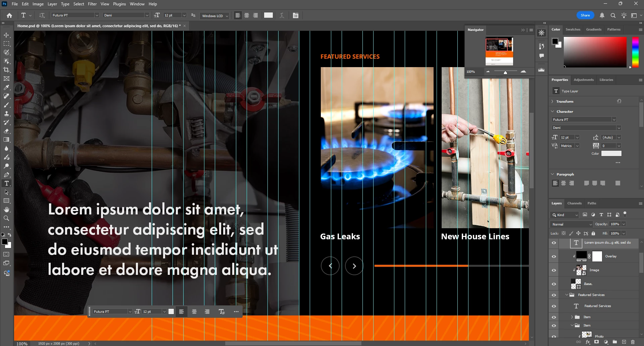Open Character and Paragraph panels icon

pos(295,15)
